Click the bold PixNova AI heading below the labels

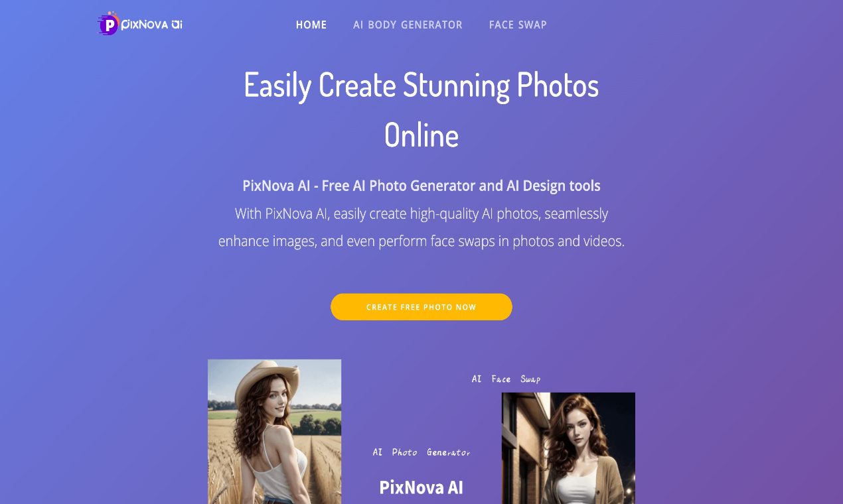point(421,487)
